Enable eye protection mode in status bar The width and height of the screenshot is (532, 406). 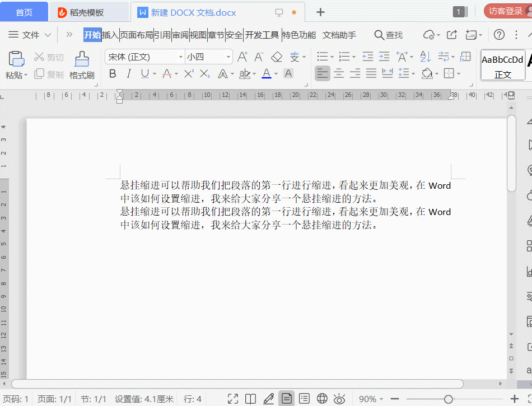(339, 399)
